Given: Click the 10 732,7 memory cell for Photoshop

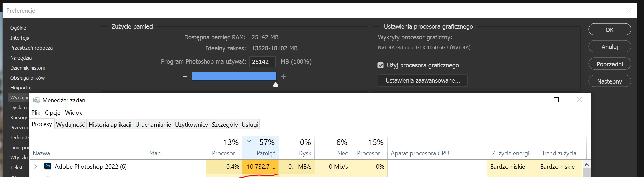Looking at the screenshot, I should [x=260, y=167].
